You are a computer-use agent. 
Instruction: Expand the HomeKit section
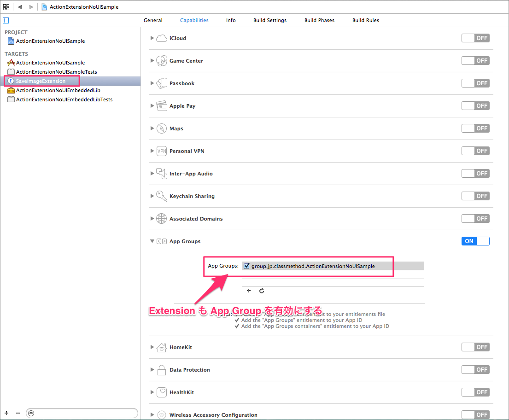(x=152, y=347)
